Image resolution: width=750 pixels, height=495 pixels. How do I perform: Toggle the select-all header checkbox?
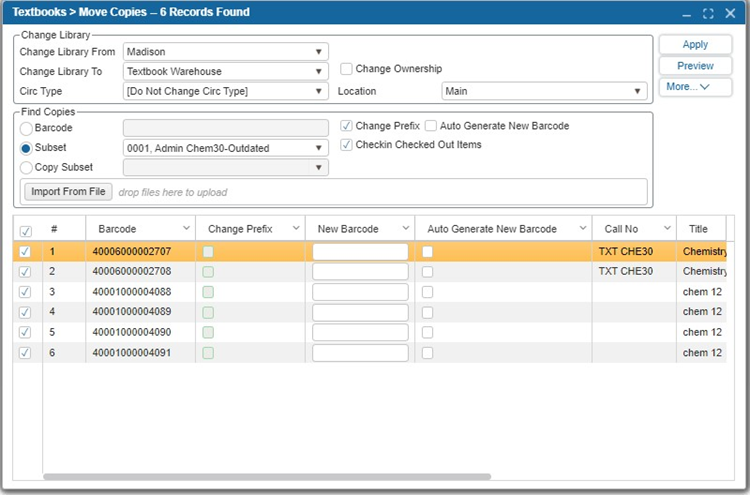(x=26, y=231)
